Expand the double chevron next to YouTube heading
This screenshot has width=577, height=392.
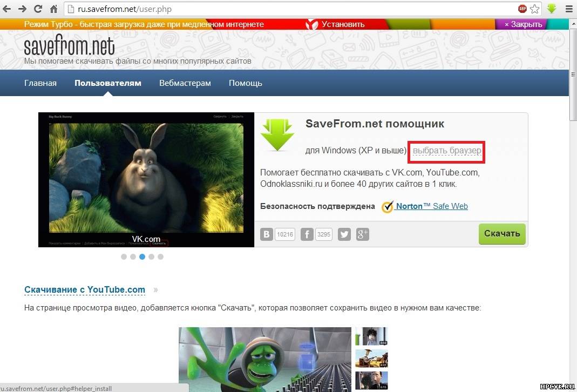coord(155,289)
